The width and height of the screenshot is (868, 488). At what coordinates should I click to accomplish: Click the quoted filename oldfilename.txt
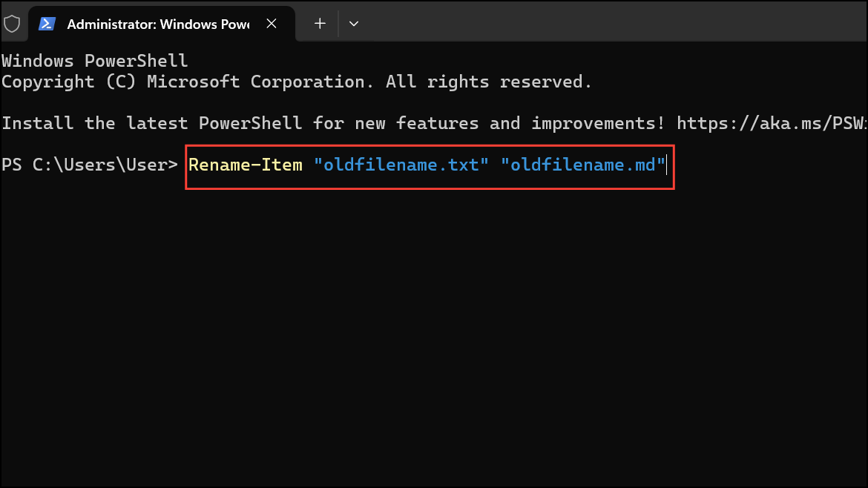(x=401, y=165)
